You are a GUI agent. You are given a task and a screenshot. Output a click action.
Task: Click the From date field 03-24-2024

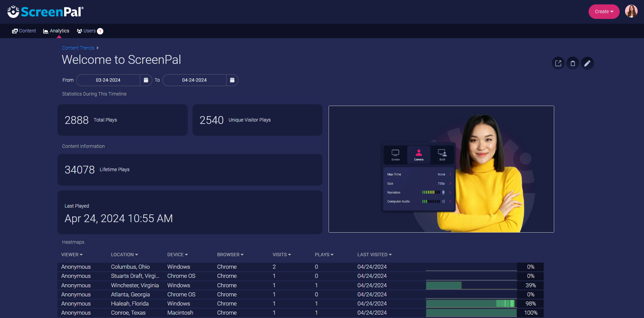click(x=108, y=80)
